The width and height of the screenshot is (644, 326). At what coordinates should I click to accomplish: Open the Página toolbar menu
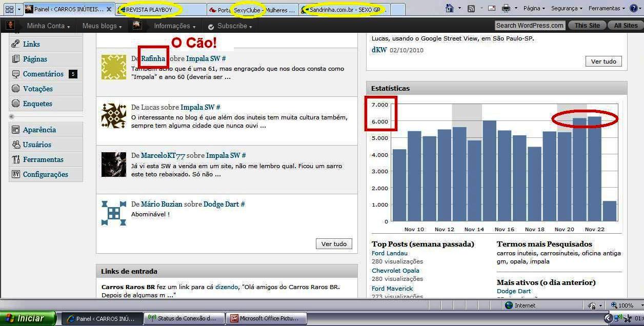pos(535,8)
